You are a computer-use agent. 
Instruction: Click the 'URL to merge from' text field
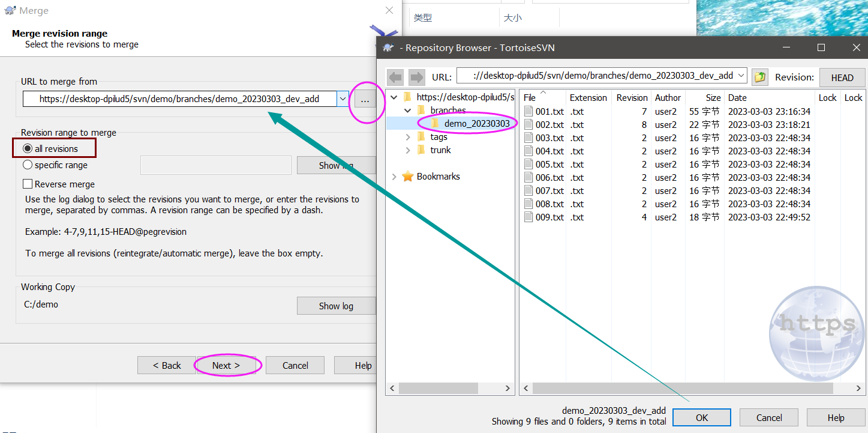[x=180, y=99]
